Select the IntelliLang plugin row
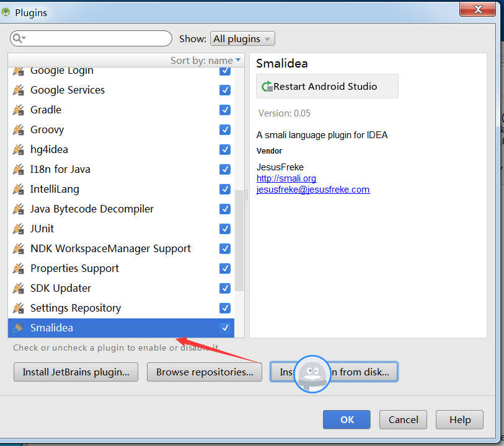This screenshot has width=504, height=446. [121, 190]
